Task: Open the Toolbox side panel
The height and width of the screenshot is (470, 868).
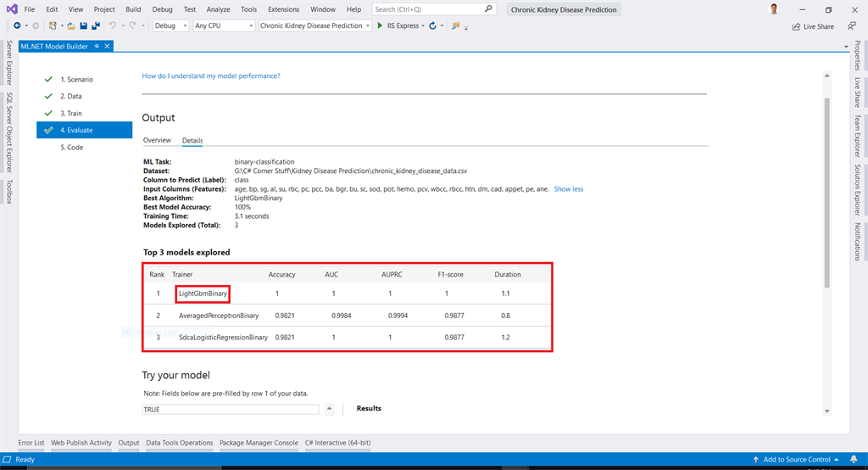Action: pyautogui.click(x=8, y=192)
